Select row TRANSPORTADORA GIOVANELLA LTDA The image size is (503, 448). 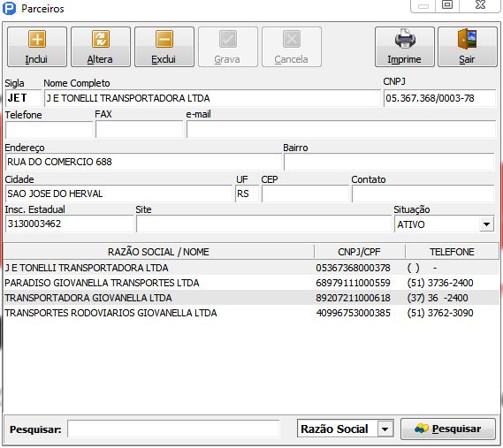click(x=251, y=298)
